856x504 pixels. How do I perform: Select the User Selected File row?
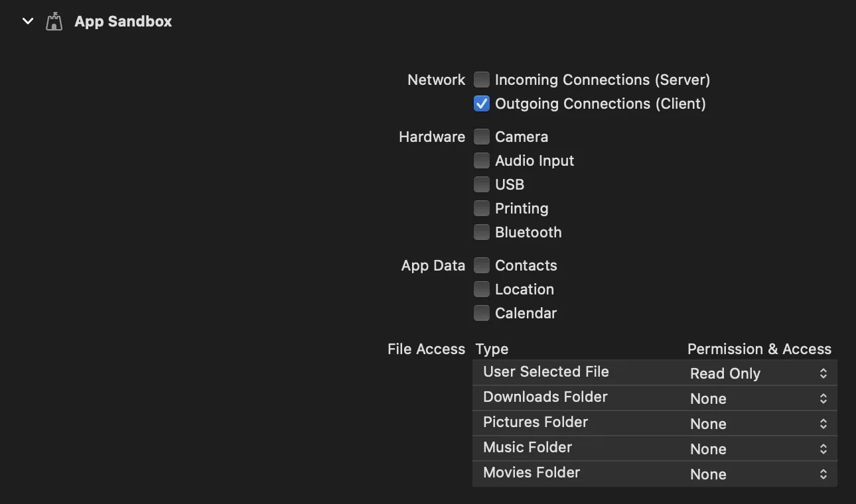[x=546, y=372]
